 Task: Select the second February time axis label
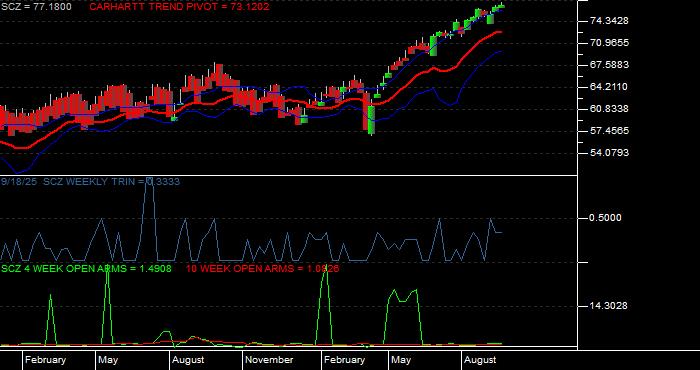pos(345,360)
